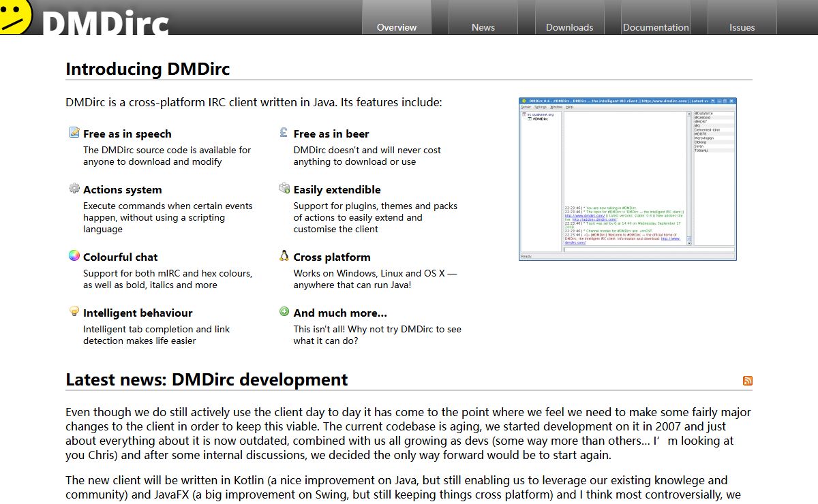818x504 pixels.
Task: Click the Free as in beer heading
Action: 331,134
